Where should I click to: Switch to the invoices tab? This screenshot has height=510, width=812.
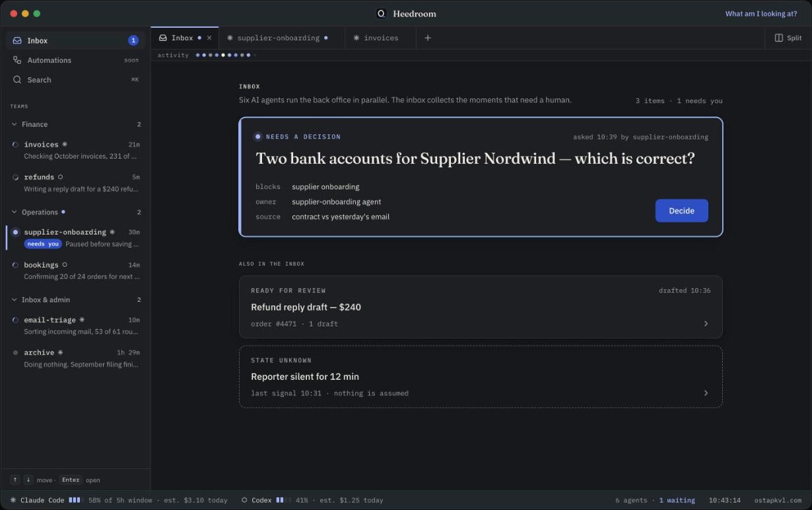coord(381,38)
